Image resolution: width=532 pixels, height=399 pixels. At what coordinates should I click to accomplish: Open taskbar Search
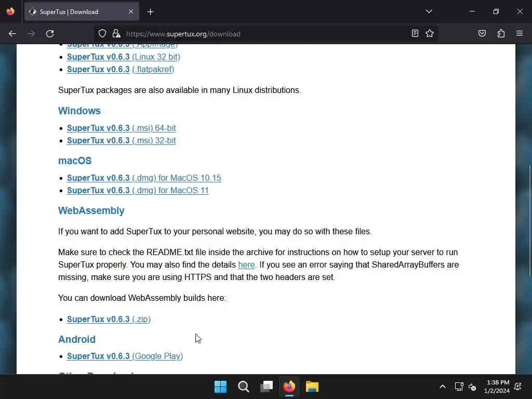pyautogui.click(x=244, y=387)
